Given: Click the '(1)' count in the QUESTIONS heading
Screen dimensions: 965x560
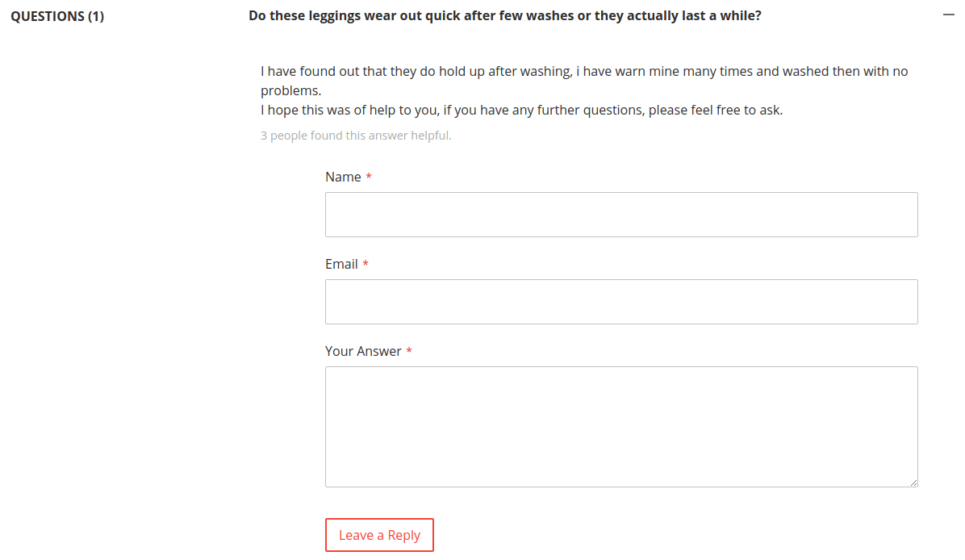Looking at the screenshot, I should click(x=95, y=16).
